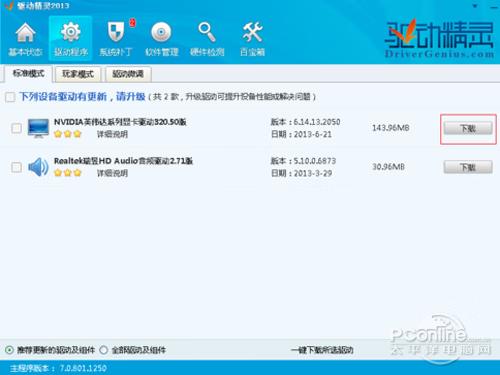Click 一键下载所选驱动 at the bottom

[x=322, y=350]
